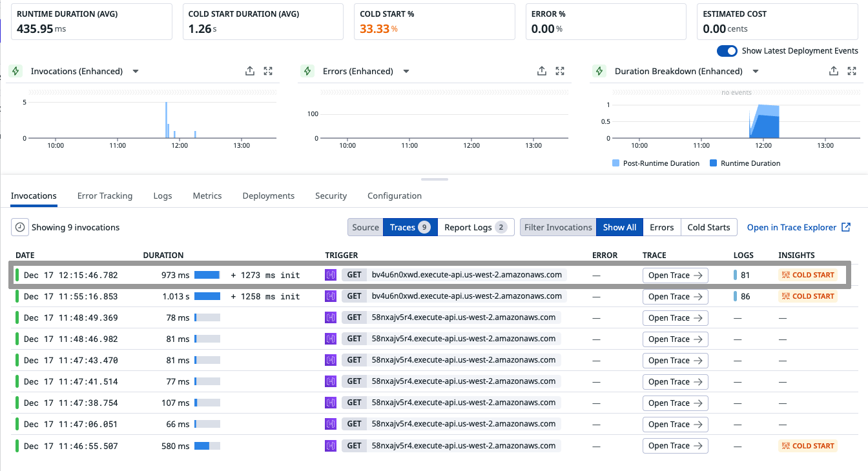The height and width of the screenshot is (471, 868).
Task: Expand the Invocations chart to fullscreen
Action: (x=268, y=71)
